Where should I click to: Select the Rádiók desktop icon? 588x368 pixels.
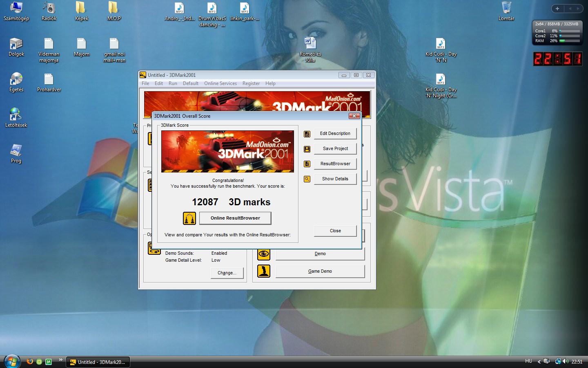(49, 11)
